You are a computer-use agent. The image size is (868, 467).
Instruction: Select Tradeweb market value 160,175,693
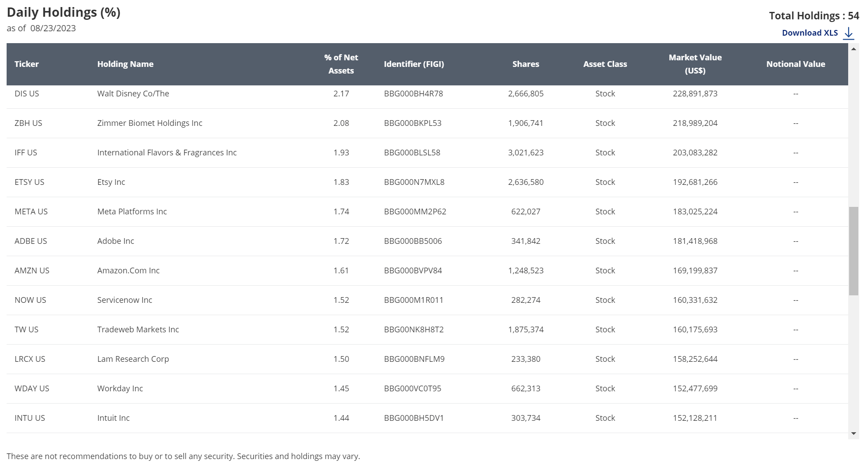pyautogui.click(x=695, y=330)
